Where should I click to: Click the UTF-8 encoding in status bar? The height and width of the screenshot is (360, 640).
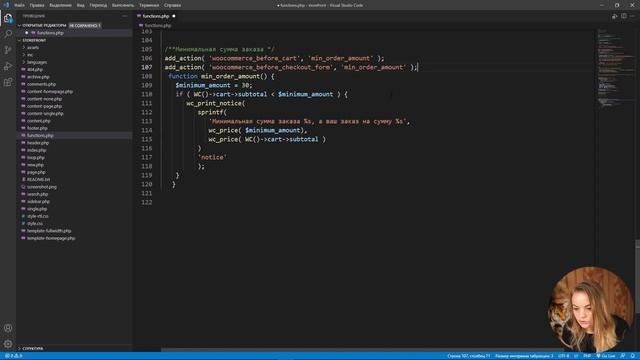564,356
